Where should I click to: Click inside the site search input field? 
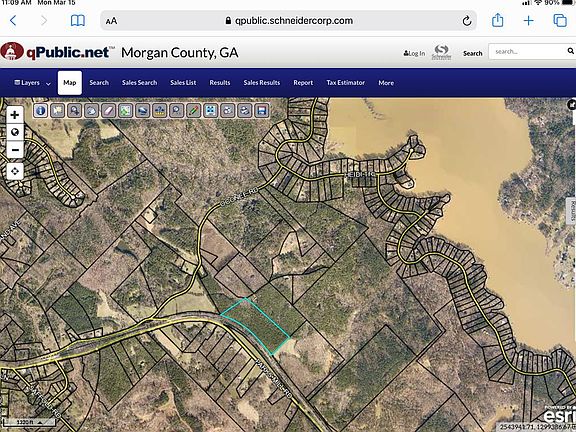click(529, 51)
